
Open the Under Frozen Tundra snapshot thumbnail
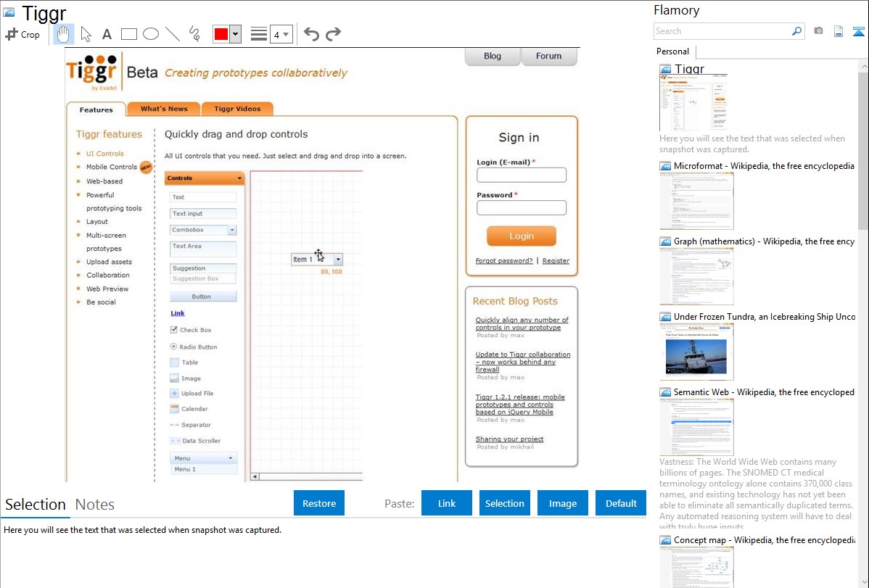coord(696,352)
